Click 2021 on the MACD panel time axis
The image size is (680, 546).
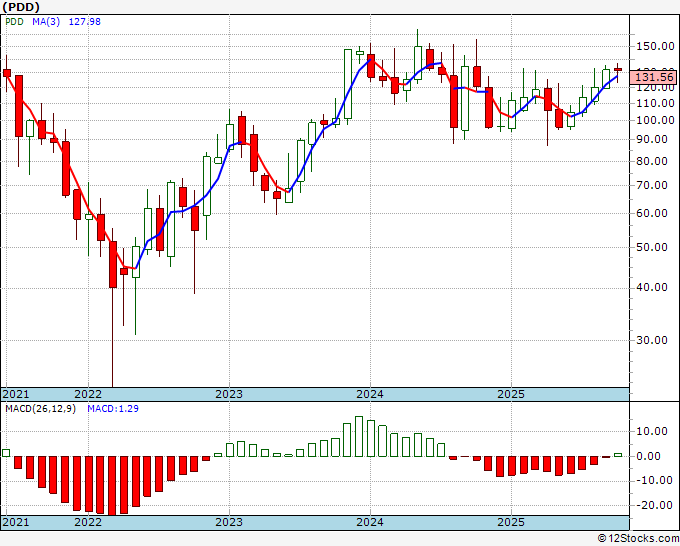pos(16,522)
